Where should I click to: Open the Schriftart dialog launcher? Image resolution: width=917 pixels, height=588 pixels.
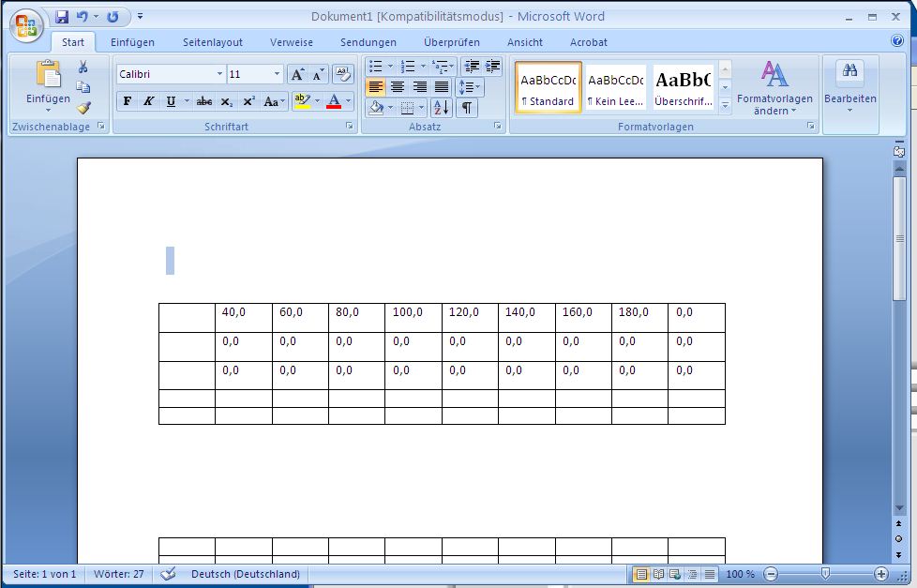pos(349,126)
